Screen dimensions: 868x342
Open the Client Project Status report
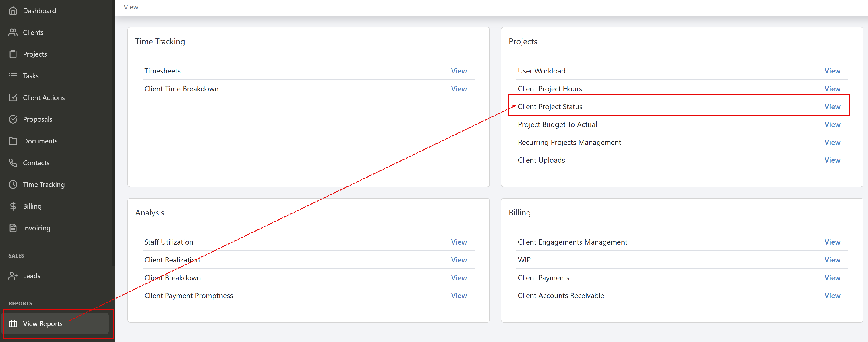(832, 106)
